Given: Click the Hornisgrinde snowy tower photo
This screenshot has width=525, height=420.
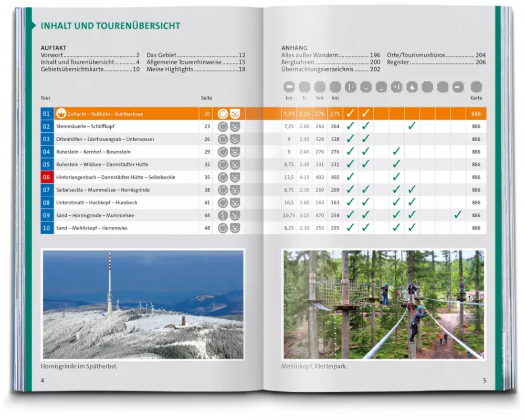Looking at the screenshot, I should pyautogui.click(x=143, y=304).
